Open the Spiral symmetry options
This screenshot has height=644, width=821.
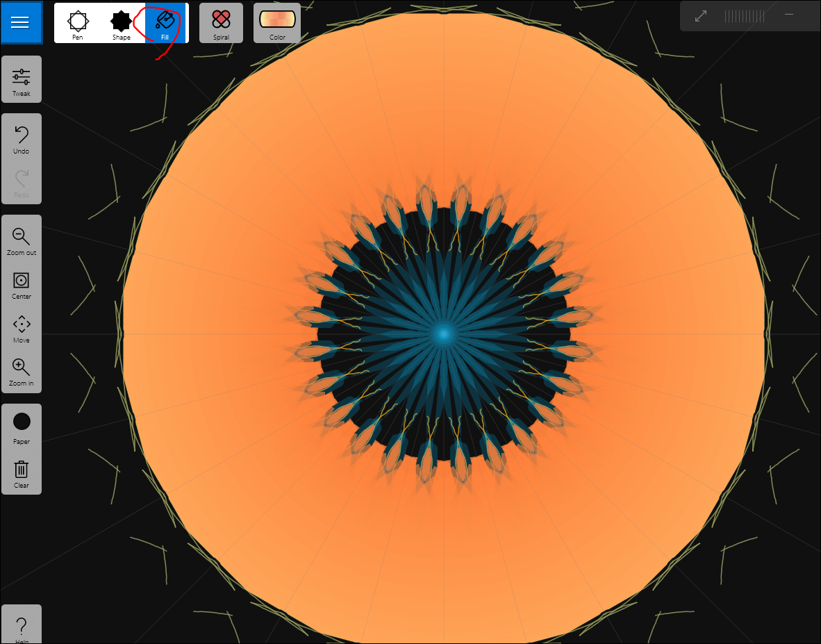pos(221,24)
